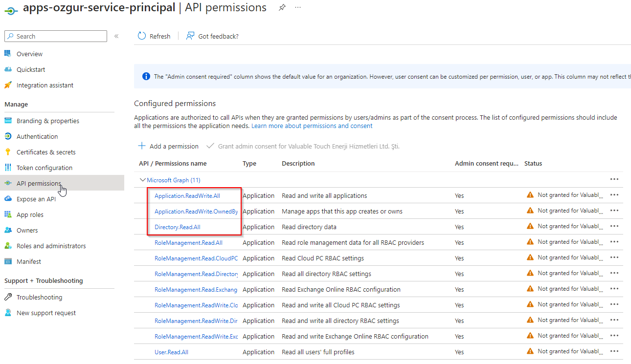Image resolution: width=631 pixels, height=364 pixels.
Task: Select the Expose an API cloud icon
Action: click(x=10, y=198)
